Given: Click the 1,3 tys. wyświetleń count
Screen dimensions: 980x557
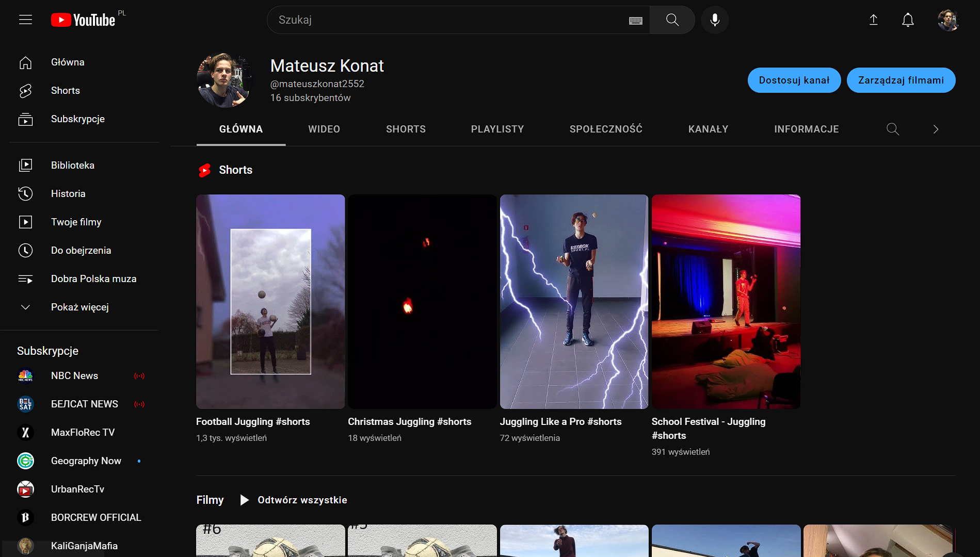Looking at the screenshot, I should click(x=231, y=438).
